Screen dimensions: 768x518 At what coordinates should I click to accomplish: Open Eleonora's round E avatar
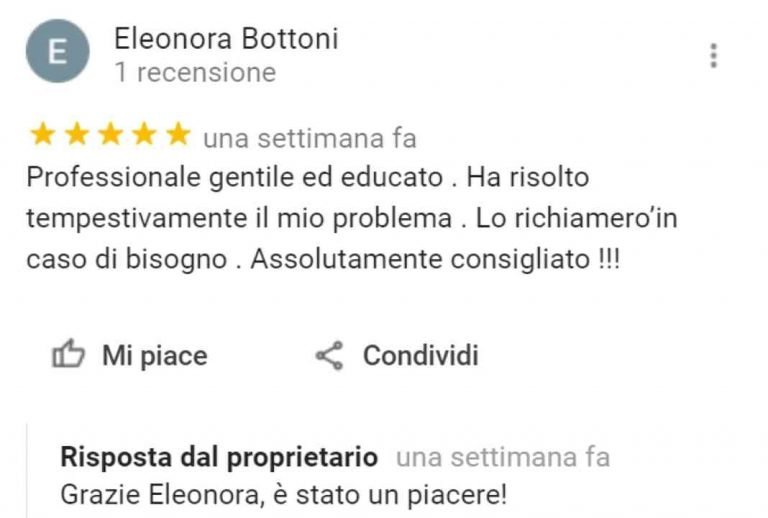coord(58,51)
